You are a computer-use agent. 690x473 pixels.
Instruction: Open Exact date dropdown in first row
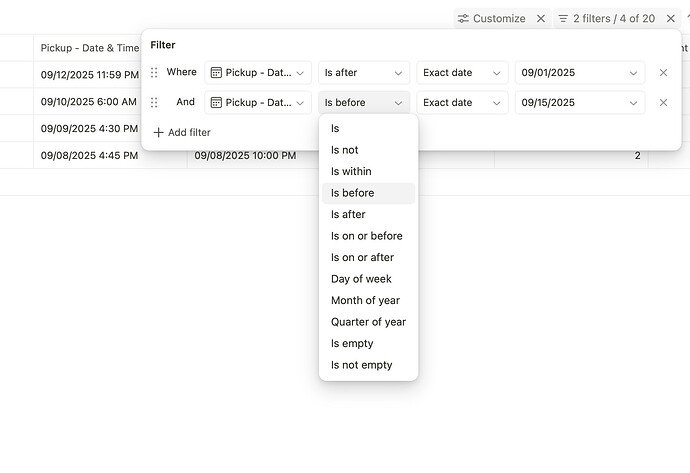point(462,73)
